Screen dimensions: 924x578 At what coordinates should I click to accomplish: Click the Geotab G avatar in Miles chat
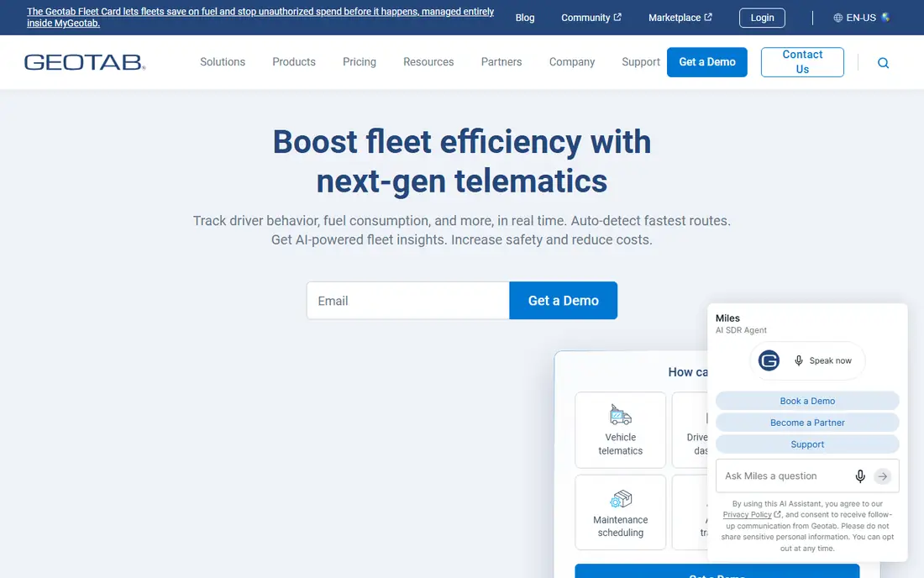(769, 360)
